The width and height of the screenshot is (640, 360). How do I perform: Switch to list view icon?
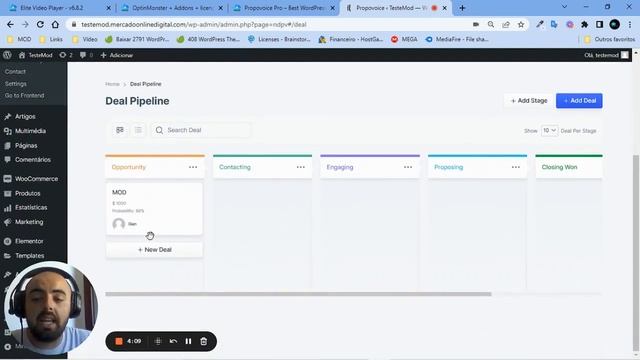pyautogui.click(x=138, y=130)
